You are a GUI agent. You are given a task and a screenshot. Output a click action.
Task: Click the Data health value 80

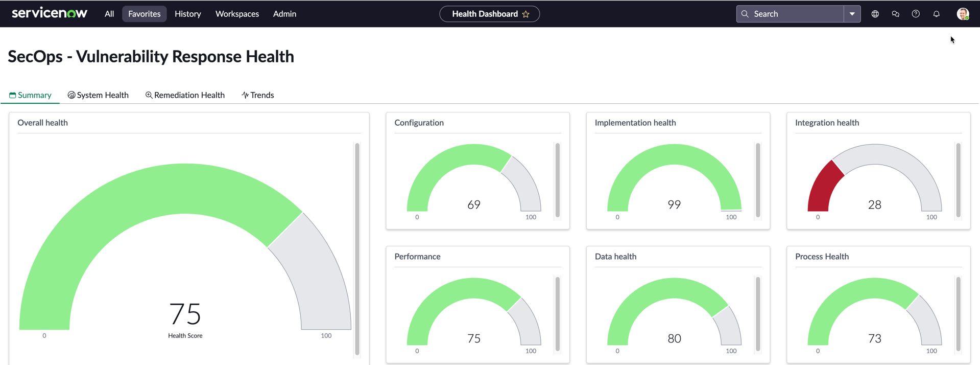[x=674, y=338]
